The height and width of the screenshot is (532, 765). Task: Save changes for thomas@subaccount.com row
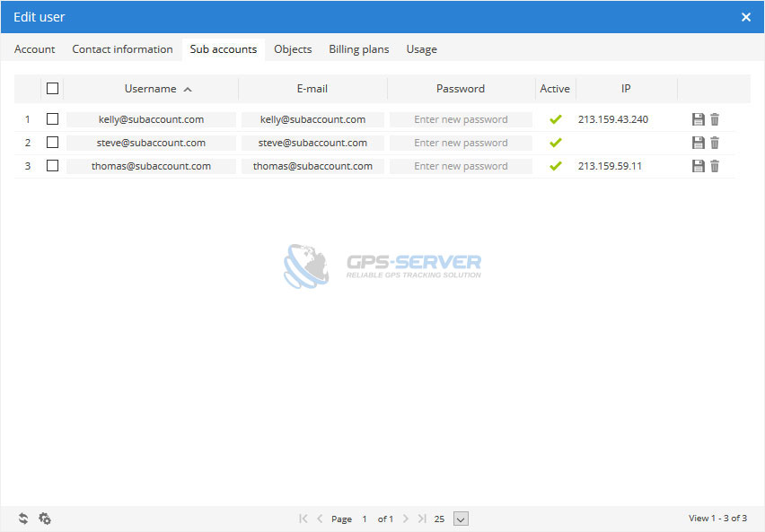tap(698, 166)
